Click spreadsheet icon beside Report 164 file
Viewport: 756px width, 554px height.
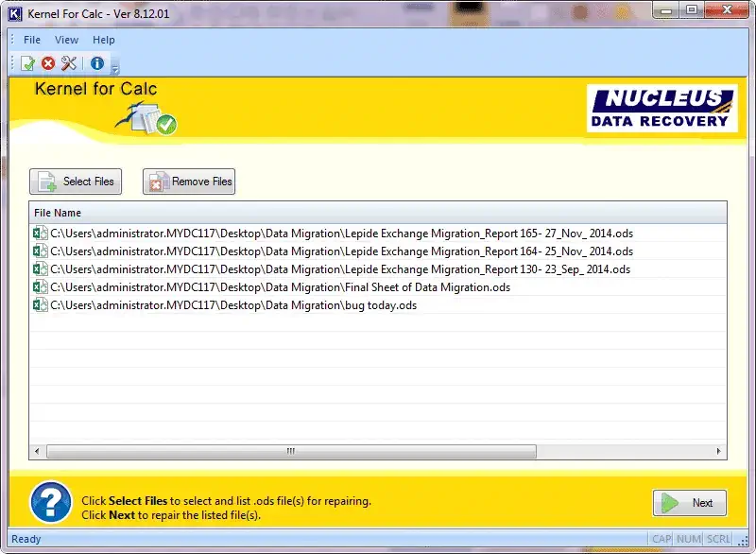point(40,251)
